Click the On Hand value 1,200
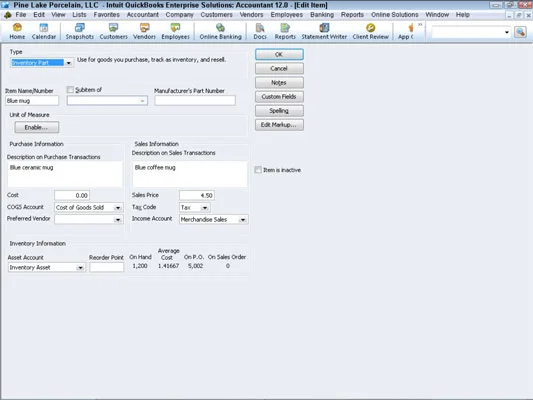The image size is (533, 400). (x=140, y=266)
